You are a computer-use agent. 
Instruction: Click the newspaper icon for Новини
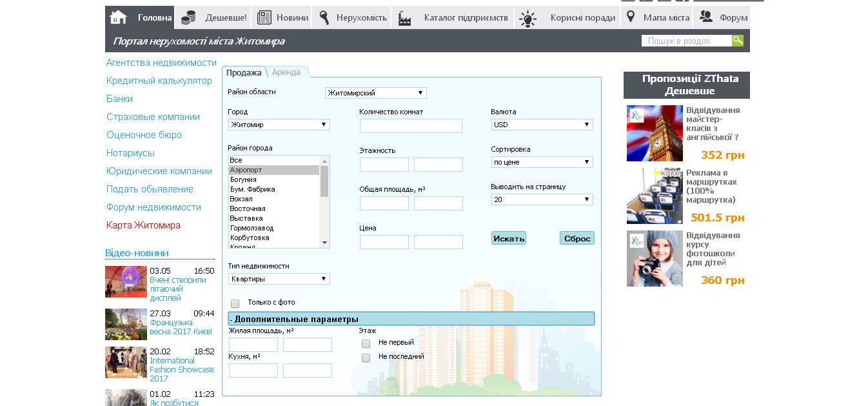[x=264, y=17]
